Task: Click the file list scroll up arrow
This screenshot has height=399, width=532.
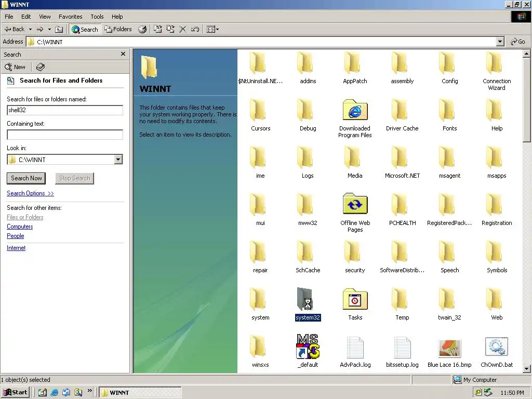Action: 526,54
